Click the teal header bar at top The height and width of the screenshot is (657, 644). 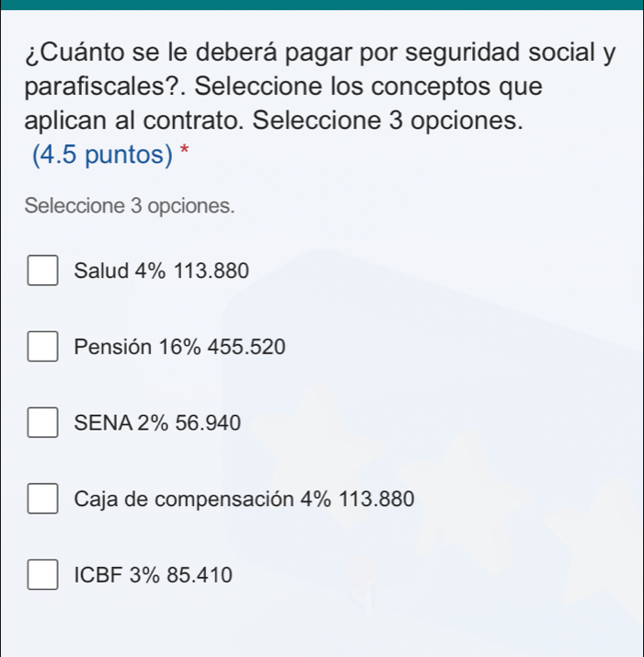(322, 5)
